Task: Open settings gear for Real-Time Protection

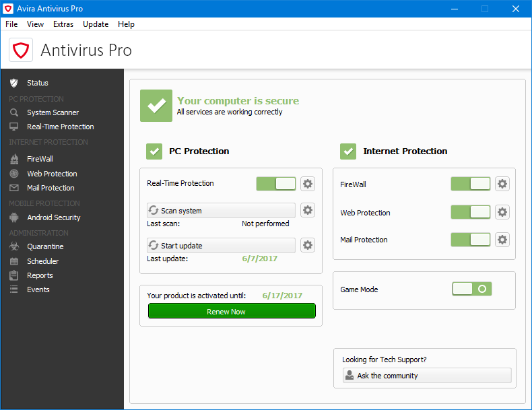Action: coord(308,184)
